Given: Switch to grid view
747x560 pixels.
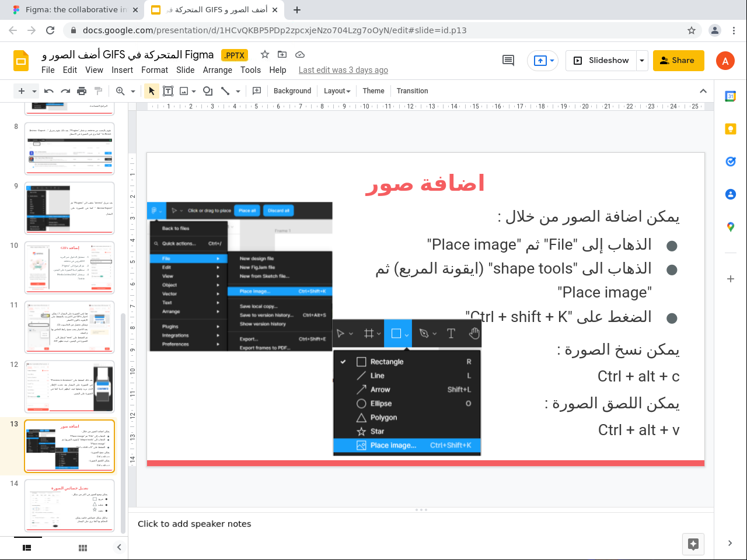Looking at the screenshot, I should click(83, 548).
